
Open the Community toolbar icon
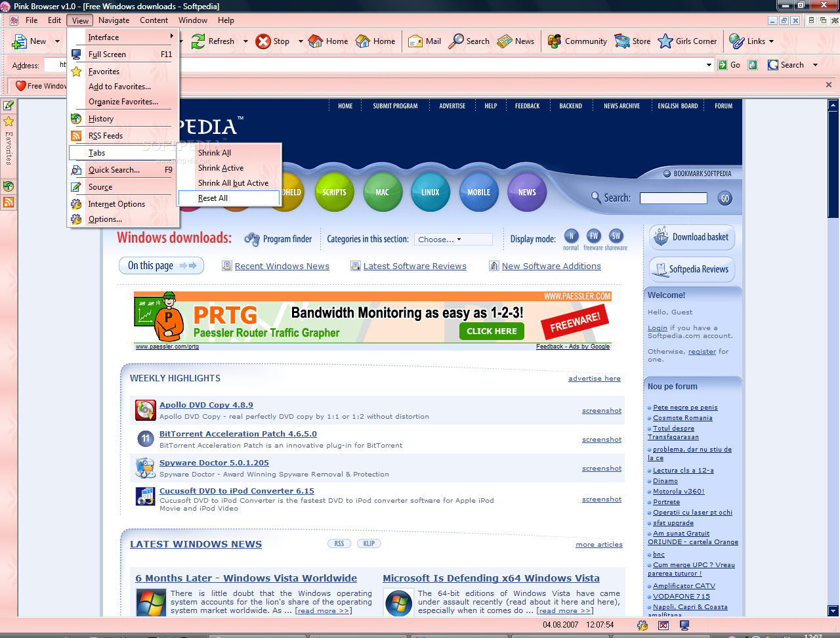[555, 41]
